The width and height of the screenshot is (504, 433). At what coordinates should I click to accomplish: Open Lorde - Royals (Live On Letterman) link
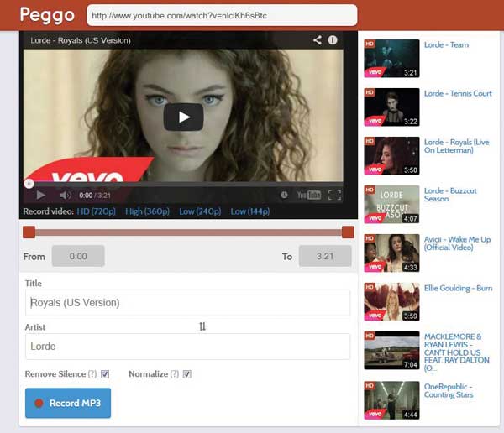[456, 146]
